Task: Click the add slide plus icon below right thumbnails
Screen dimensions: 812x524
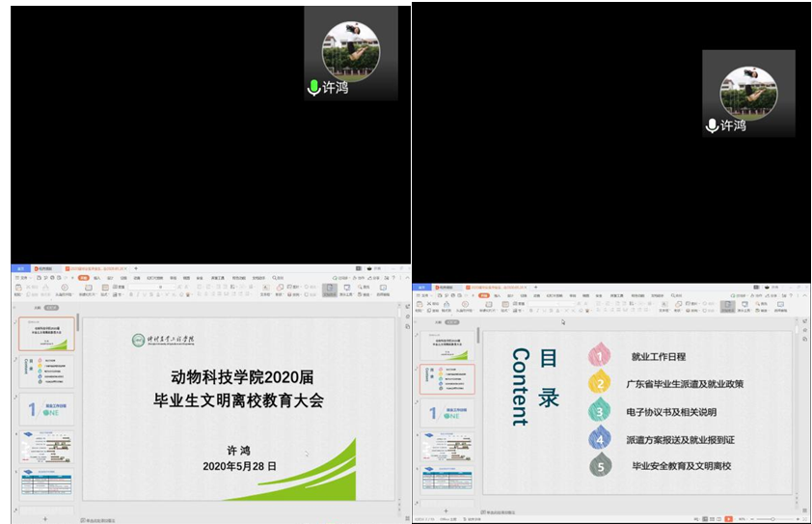Action: 445,510
